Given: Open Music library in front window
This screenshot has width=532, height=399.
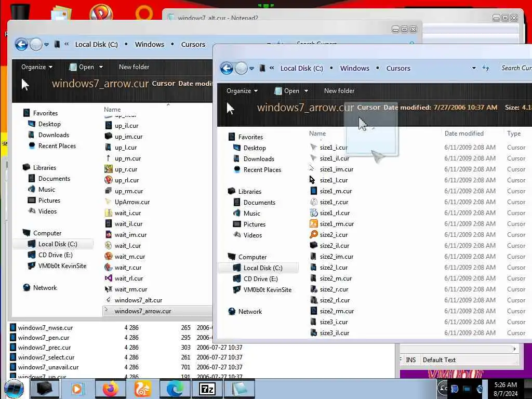Looking at the screenshot, I should coord(247,214).
